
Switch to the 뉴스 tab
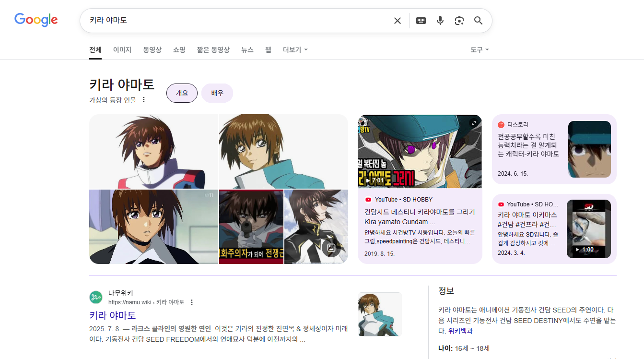[x=247, y=50]
